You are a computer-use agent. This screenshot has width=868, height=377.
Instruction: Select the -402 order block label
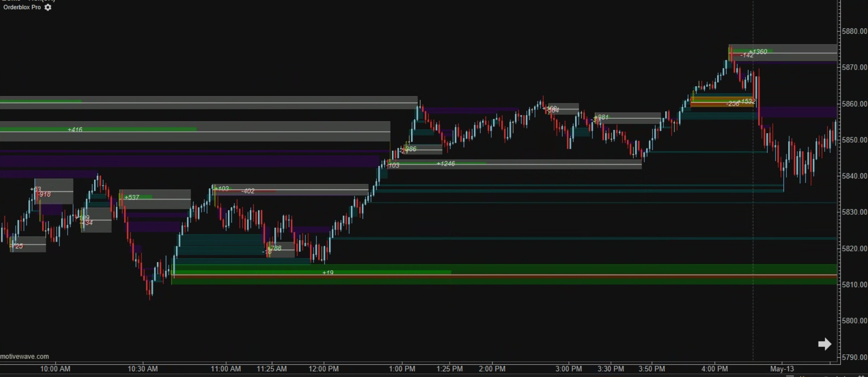[248, 191]
